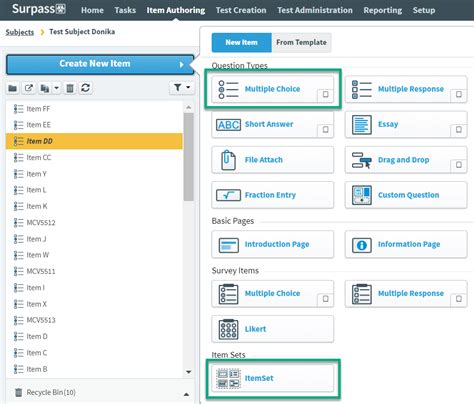The image size is (474, 404).
Task: Tick the checkbox on Essay question type
Action: coord(459,129)
